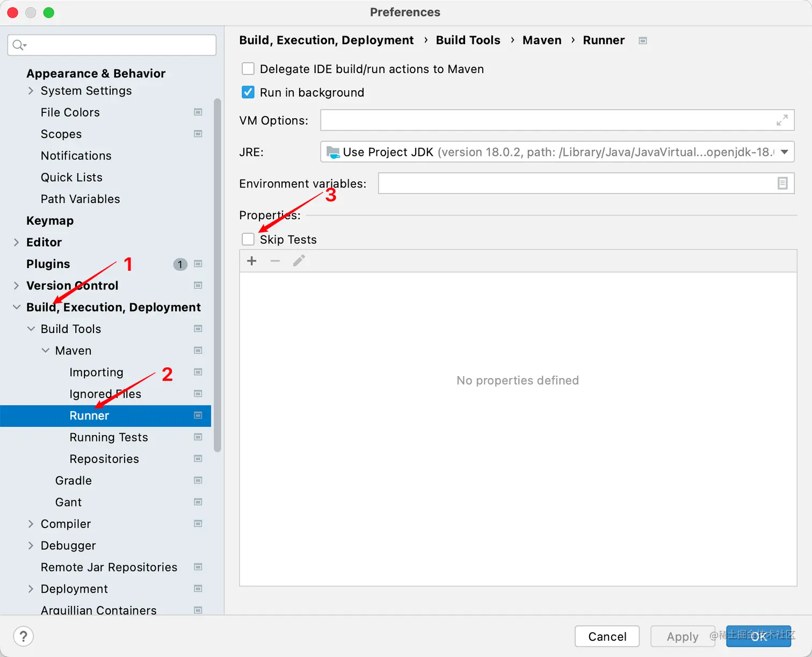This screenshot has height=657, width=812.
Task: Open the JRE dropdown
Action: coord(557,152)
